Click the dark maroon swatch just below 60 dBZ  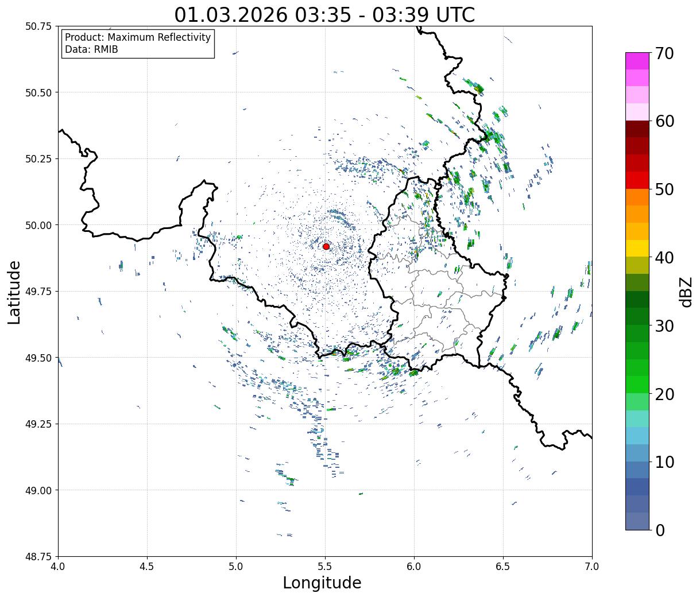[x=637, y=129]
